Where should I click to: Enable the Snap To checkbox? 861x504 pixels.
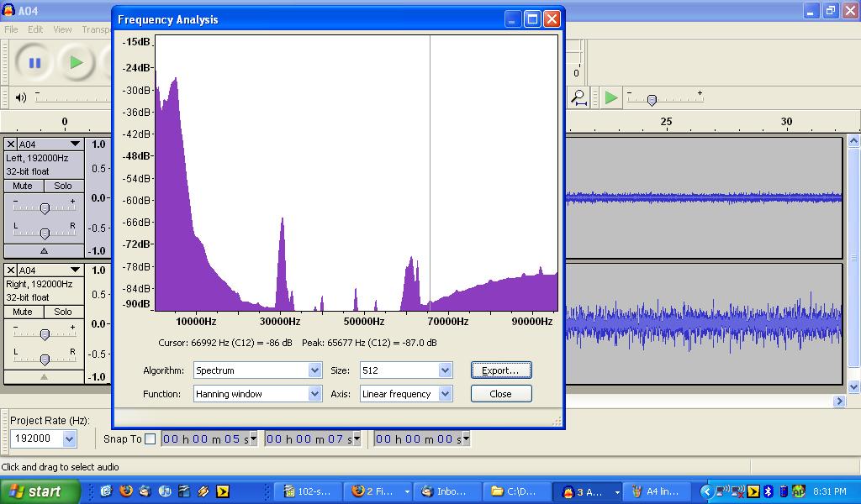tap(150, 438)
